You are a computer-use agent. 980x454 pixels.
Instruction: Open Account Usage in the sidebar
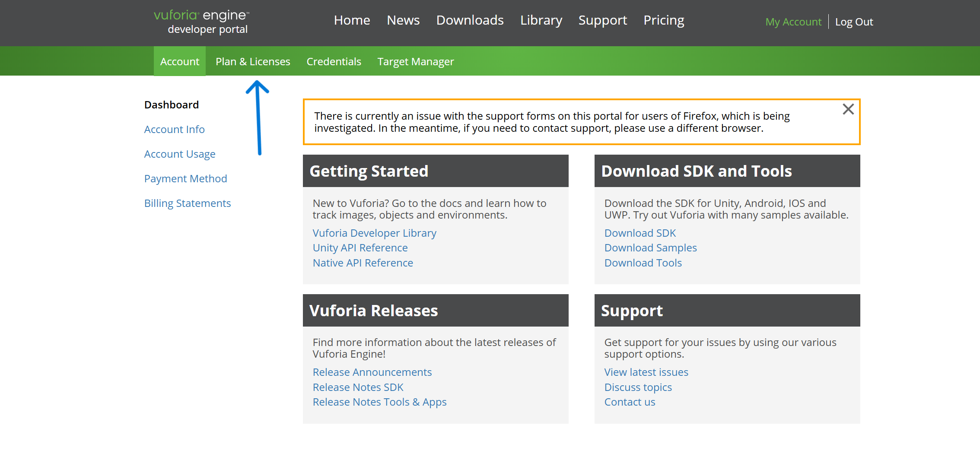180,154
